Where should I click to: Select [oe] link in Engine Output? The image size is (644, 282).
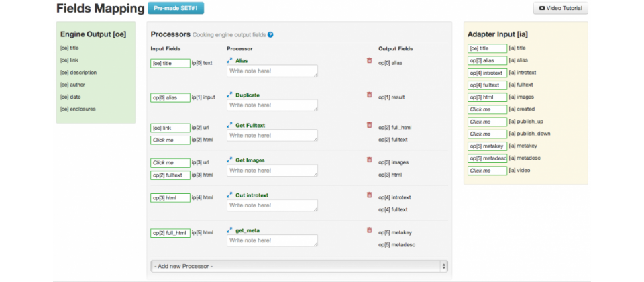tap(69, 60)
